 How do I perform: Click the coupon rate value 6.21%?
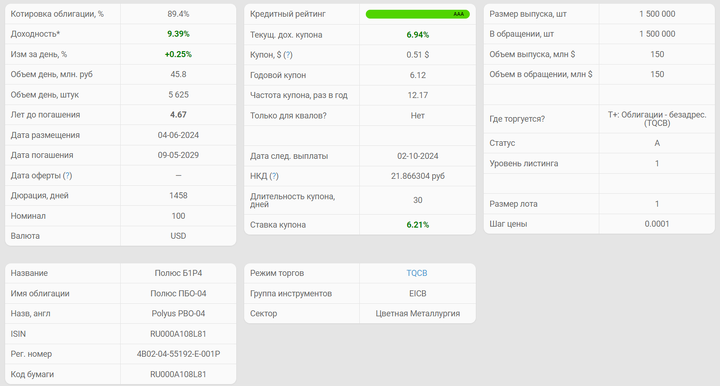(417, 225)
